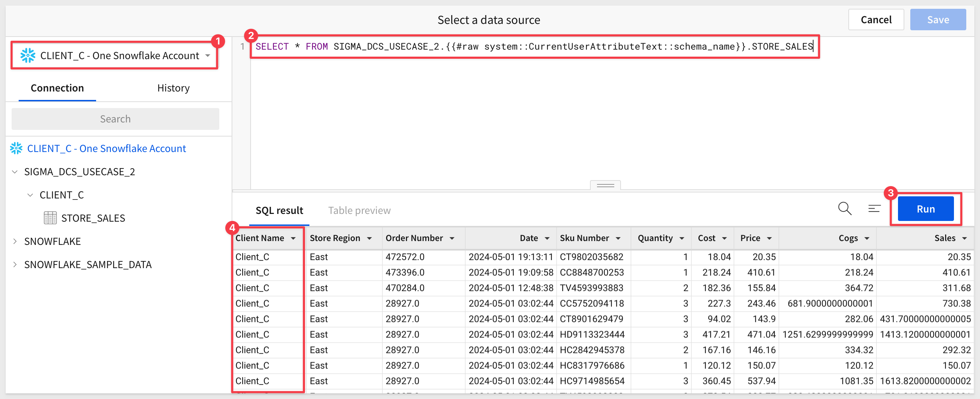
Task: Click the search magnifier icon in results toolbar
Action: click(x=844, y=208)
